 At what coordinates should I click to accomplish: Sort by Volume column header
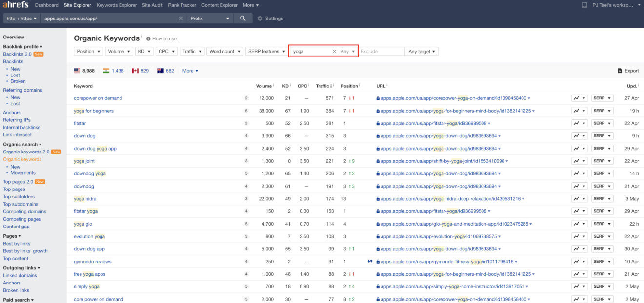pos(265,86)
